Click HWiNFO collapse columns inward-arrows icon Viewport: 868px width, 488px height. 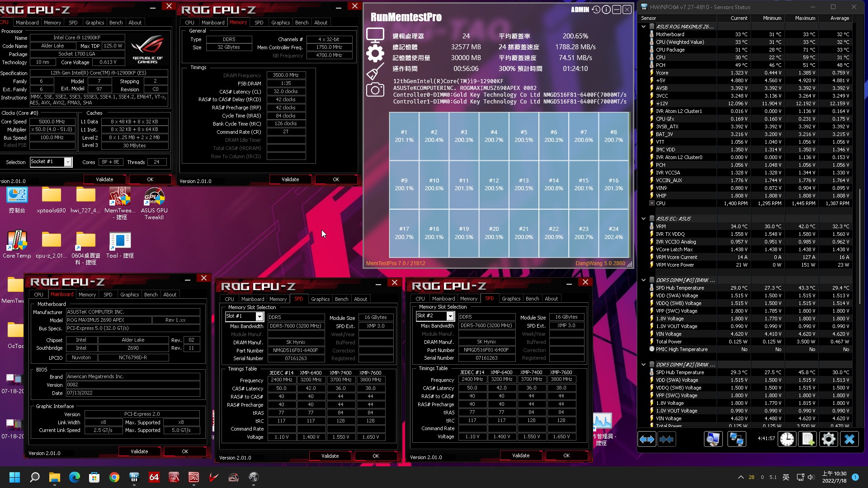[666, 439]
